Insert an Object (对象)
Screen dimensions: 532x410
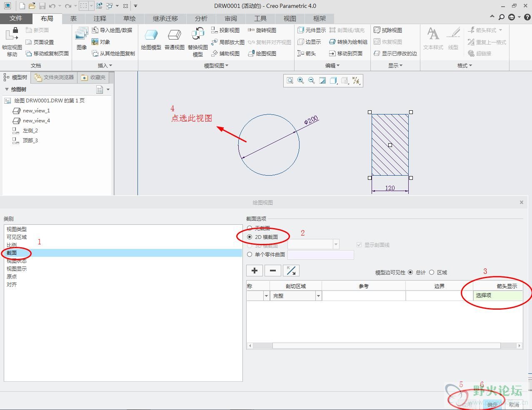click(101, 42)
